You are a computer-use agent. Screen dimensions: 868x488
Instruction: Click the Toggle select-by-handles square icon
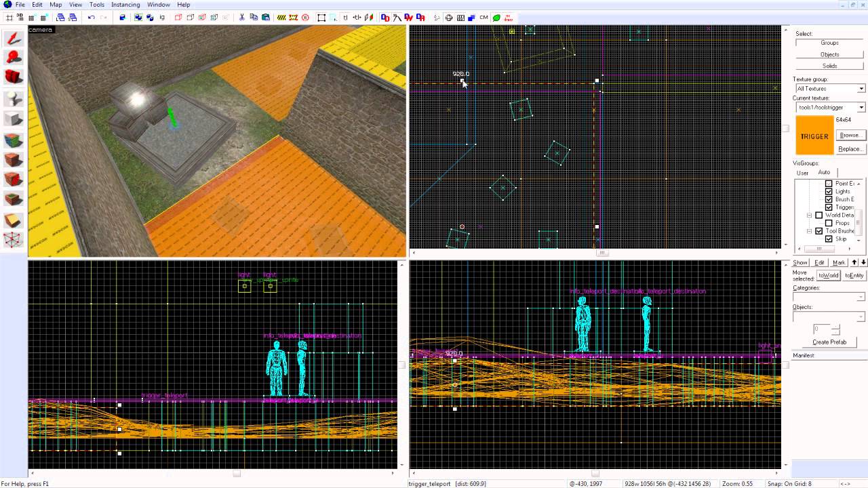click(321, 18)
